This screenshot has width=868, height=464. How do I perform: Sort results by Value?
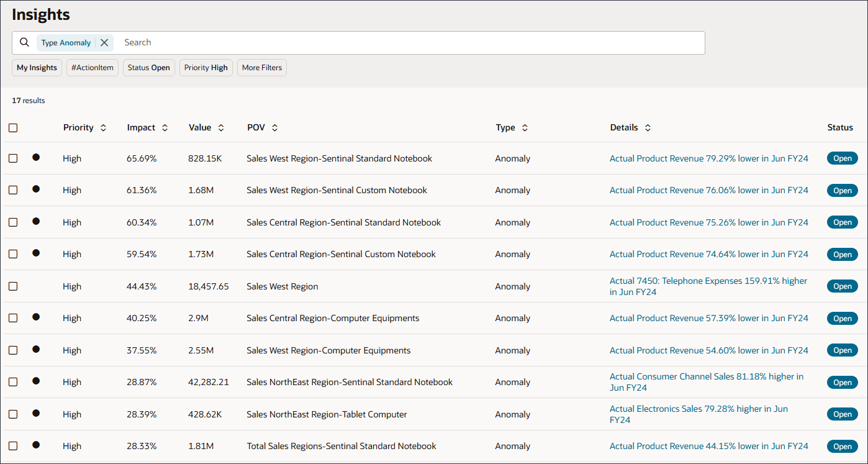(x=220, y=127)
